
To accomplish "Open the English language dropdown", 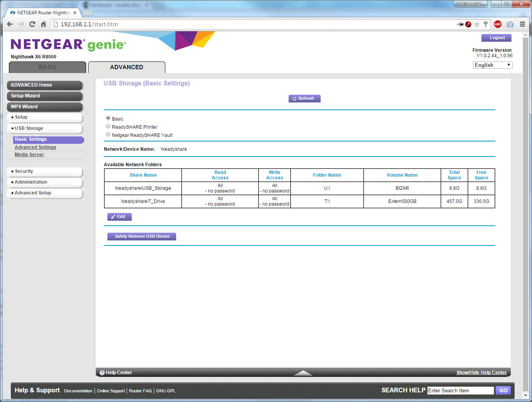I will tap(492, 65).
